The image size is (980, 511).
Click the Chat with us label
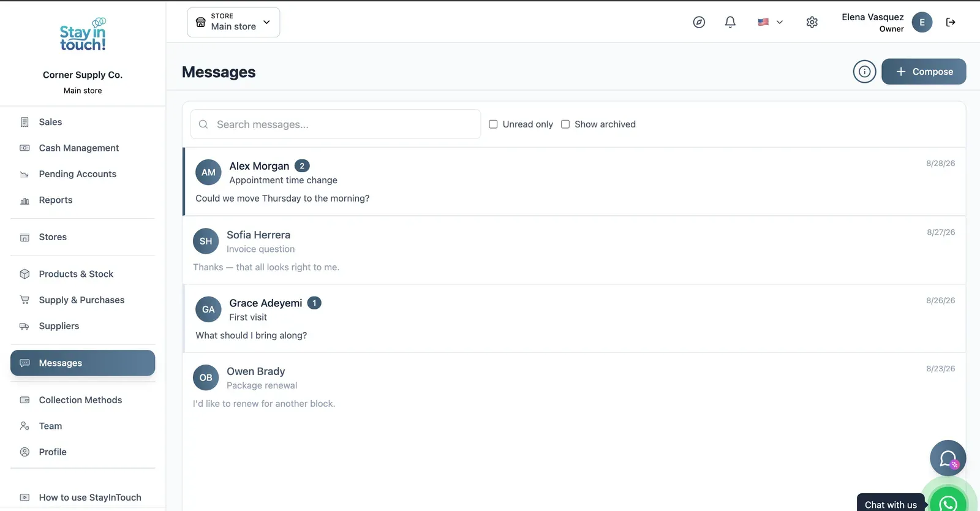pyautogui.click(x=891, y=504)
